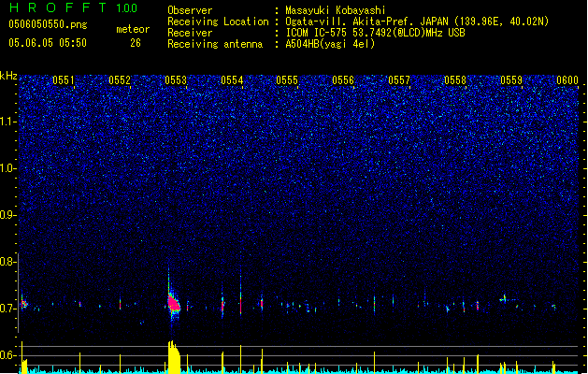Select the 0551 time marker
The height and width of the screenshot is (374, 588).
tap(64, 80)
